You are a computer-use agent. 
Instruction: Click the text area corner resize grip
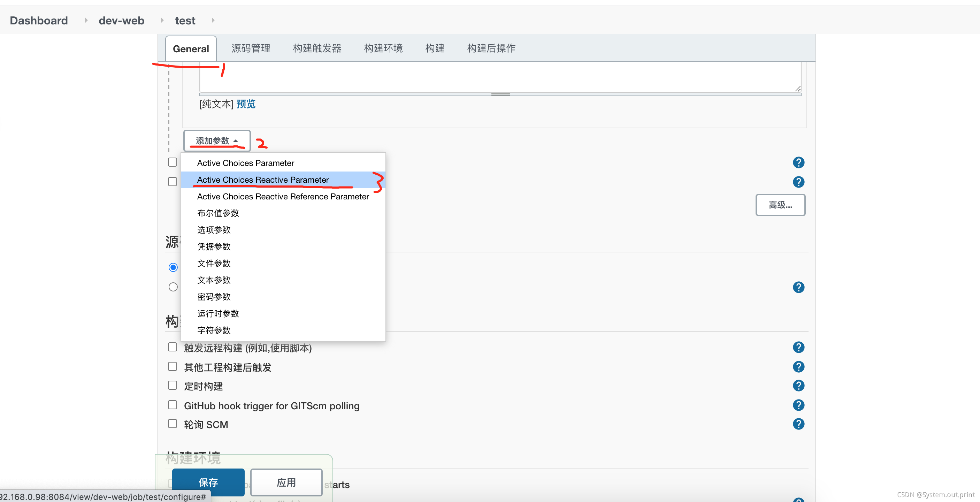click(797, 88)
